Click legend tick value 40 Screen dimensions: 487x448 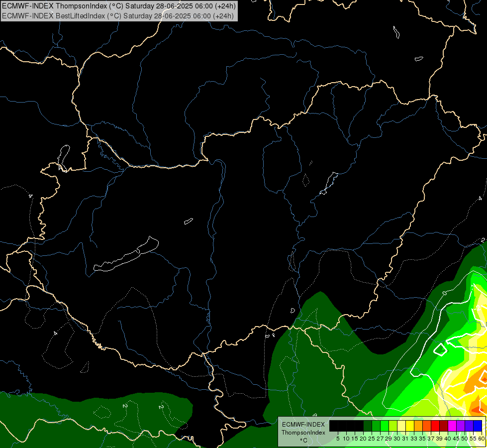tap(448, 439)
